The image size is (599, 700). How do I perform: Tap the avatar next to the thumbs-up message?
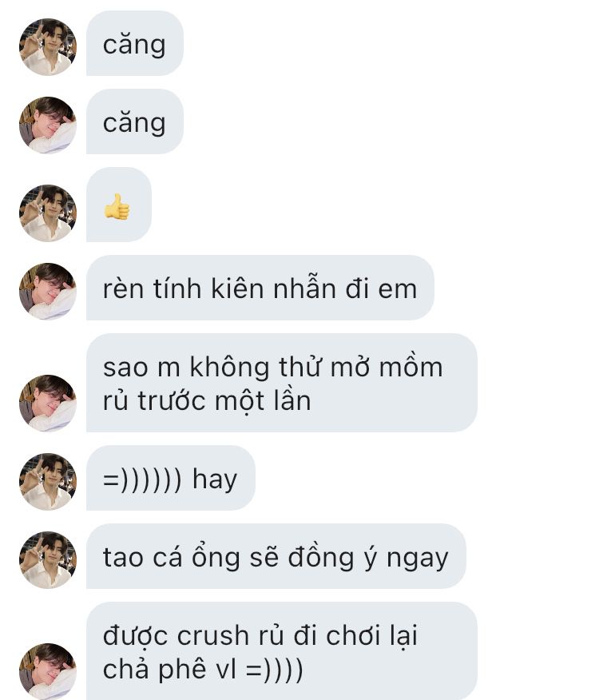pyautogui.click(x=48, y=213)
